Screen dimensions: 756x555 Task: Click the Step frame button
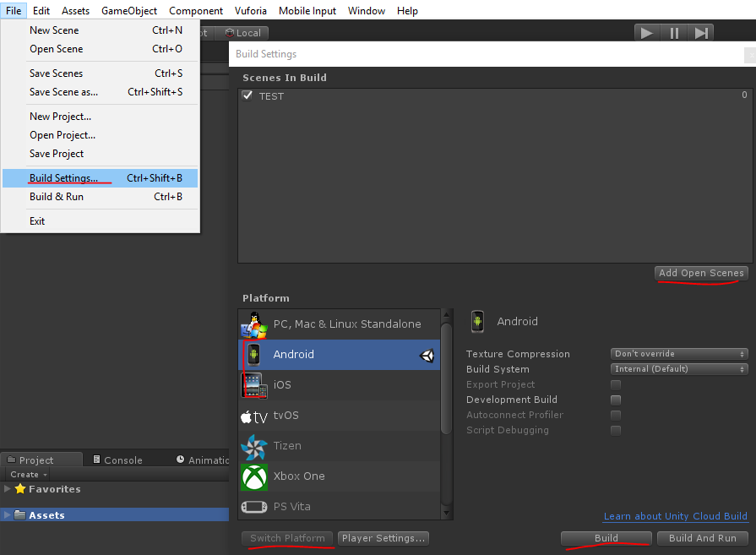(x=701, y=33)
